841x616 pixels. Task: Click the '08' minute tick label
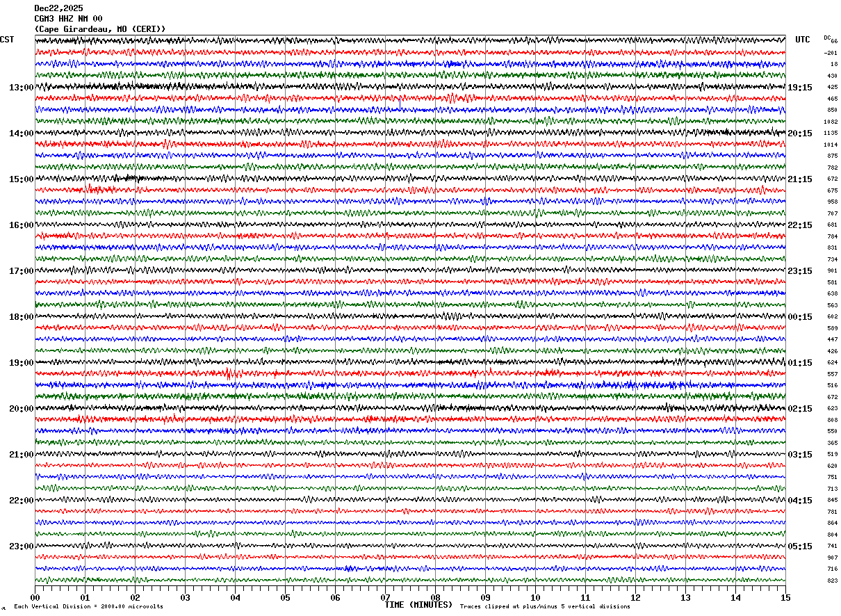coord(435,597)
